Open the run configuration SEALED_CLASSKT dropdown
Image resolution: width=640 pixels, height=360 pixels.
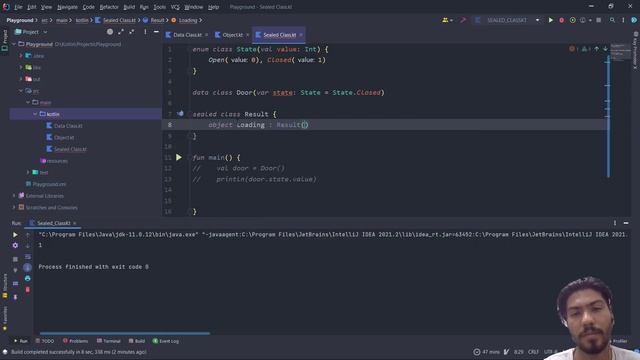(x=538, y=20)
